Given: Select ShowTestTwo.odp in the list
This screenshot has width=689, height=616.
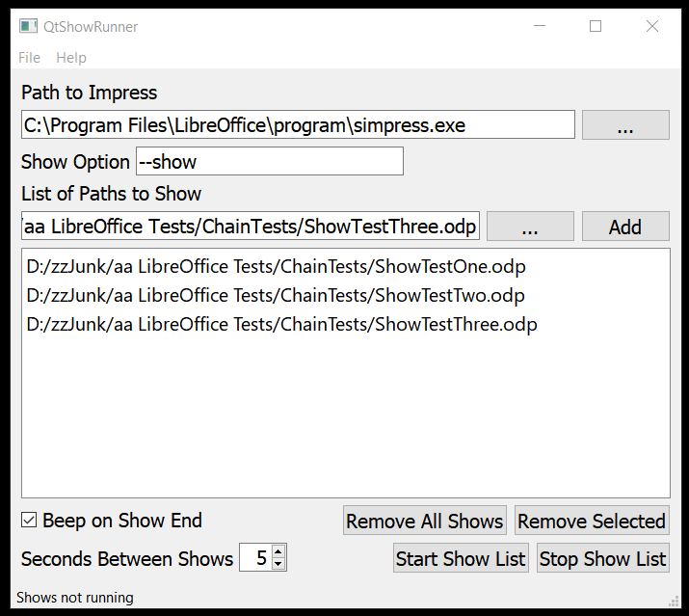Looking at the screenshot, I should click(x=277, y=296).
